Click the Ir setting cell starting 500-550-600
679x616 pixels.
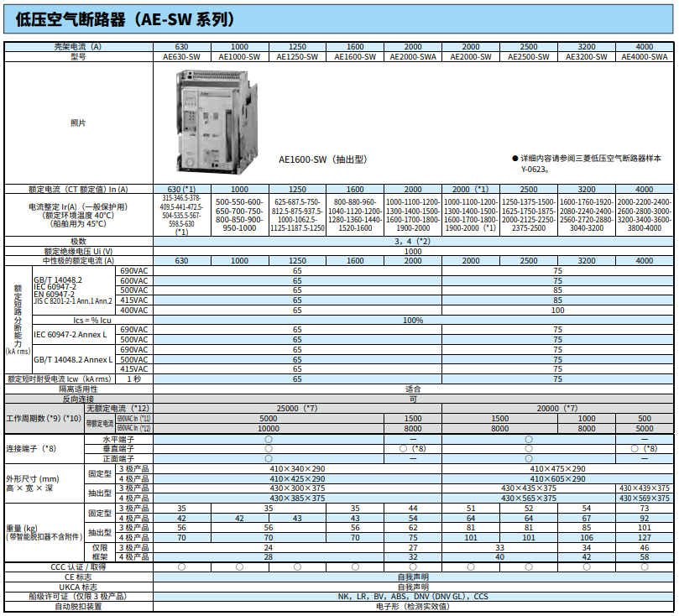click(239, 215)
